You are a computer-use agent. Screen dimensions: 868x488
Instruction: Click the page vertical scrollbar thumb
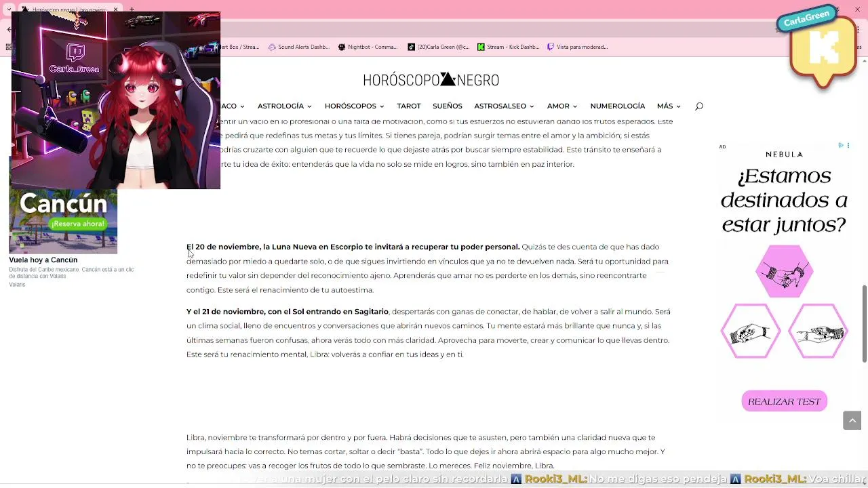click(x=864, y=324)
